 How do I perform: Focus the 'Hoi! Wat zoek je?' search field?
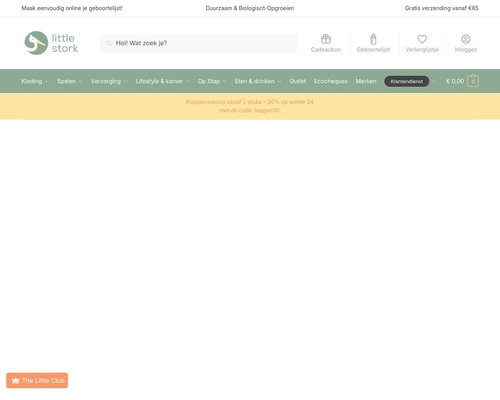click(198, 43)
